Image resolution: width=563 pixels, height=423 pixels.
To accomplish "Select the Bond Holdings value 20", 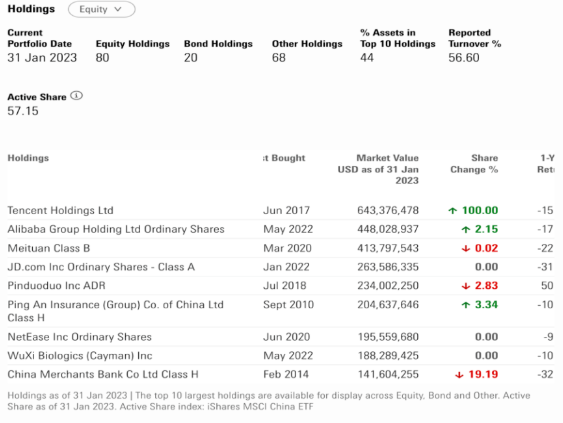I will (191, 57).
